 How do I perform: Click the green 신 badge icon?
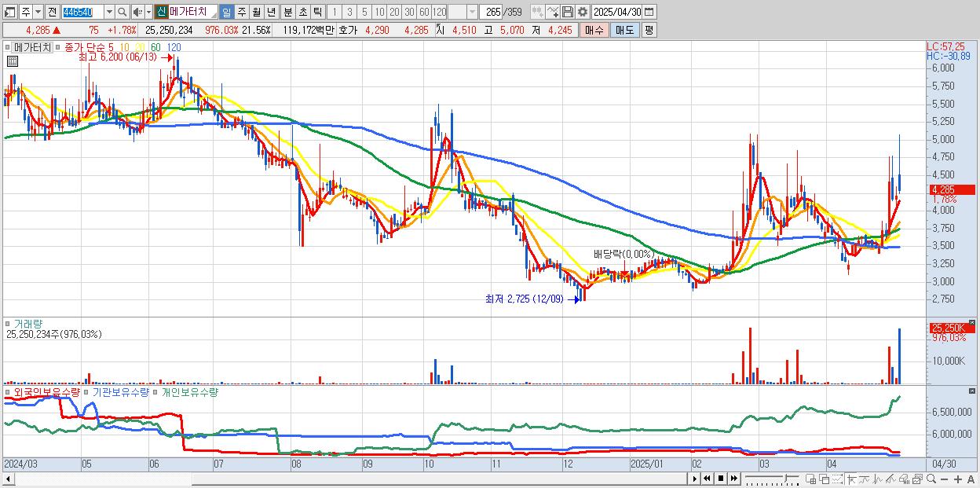coord(161,12)
